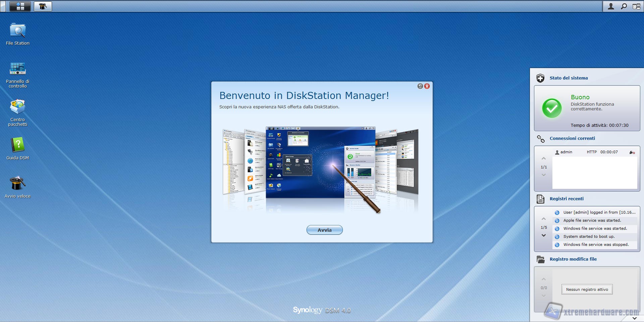The height and width of the screenshot is (322, 644).
Task: Click the disconnect icon beside admin connection
Action: tap(632, 152)
